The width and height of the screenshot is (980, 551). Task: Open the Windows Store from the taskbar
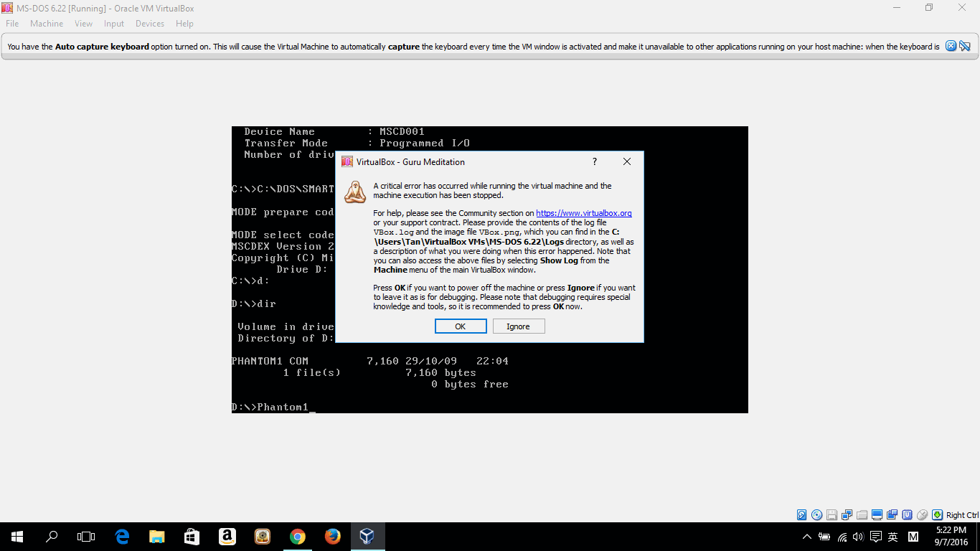pos(192,537)
